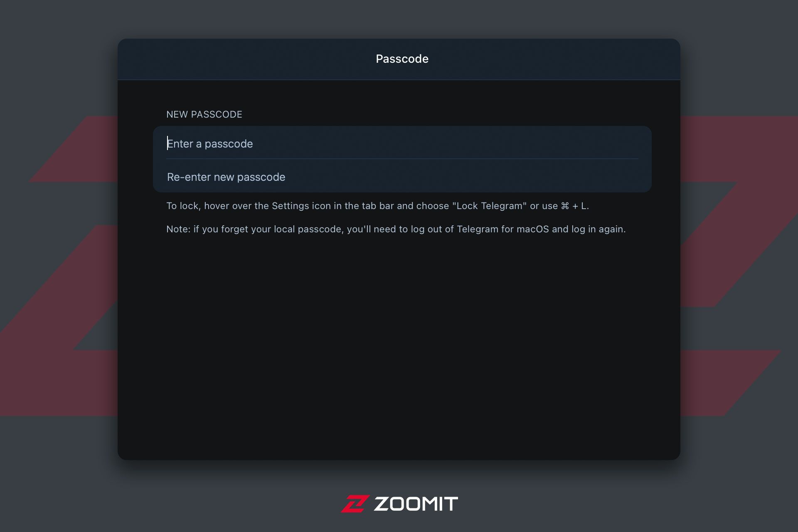Click the ⌘ command symbol in the hint

click(x=565, y=206)
